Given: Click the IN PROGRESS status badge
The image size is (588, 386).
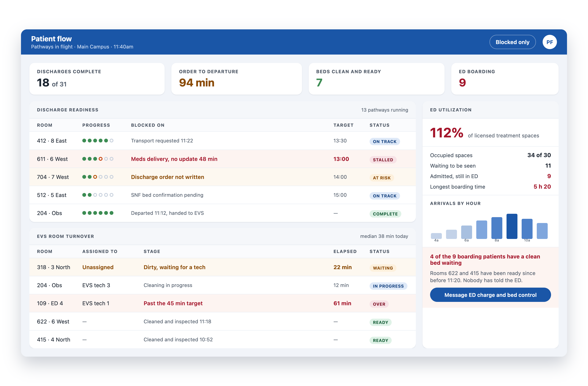Looking at the screenshot, I should 388,286.
